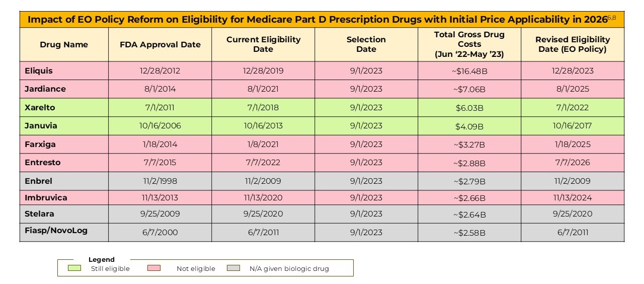This screenshot has height=284, width=644.
Task: Click the Entresto row label
Action: coord(43,162)
